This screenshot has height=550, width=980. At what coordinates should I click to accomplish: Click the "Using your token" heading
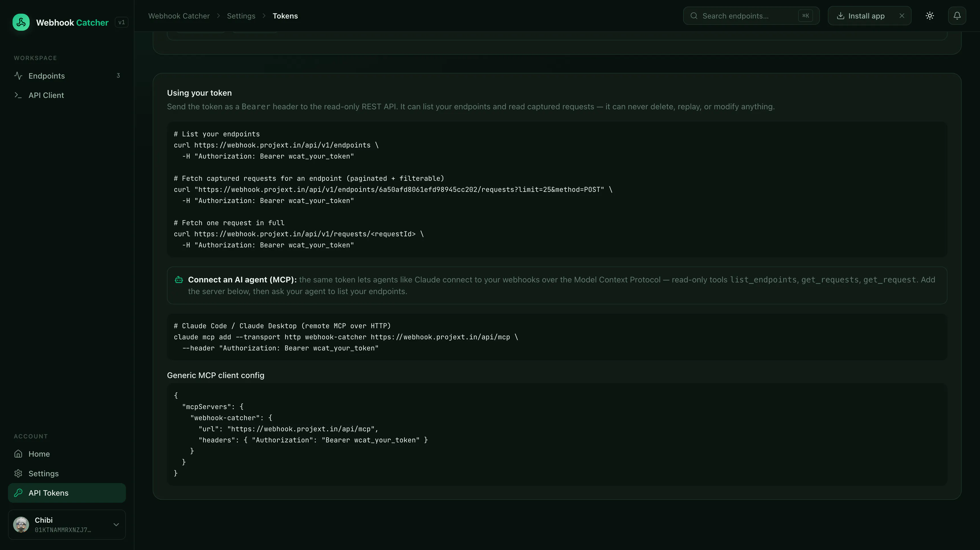(199, 93)
